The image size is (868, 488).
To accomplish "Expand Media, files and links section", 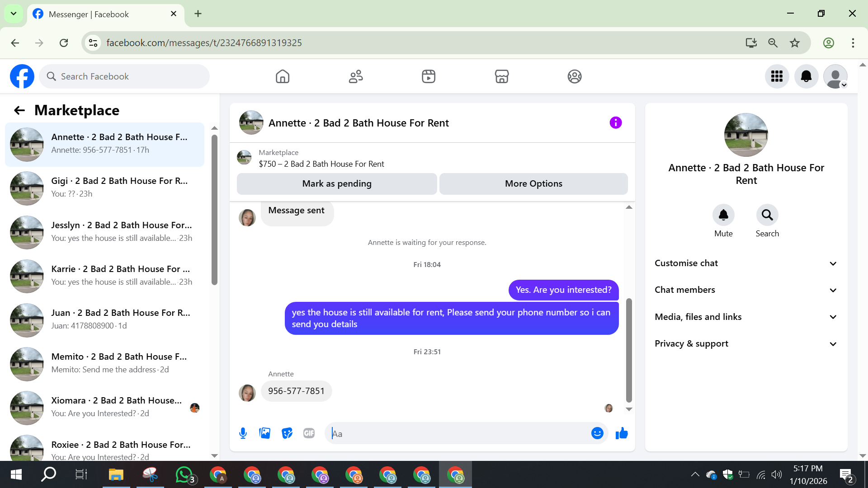I will point(746,317).
